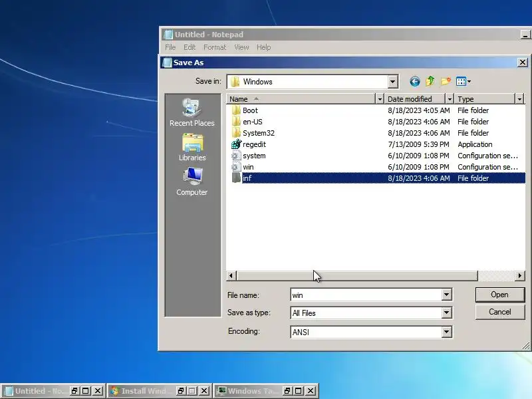Click the Install Windows taskbar icon

(115, 391)
